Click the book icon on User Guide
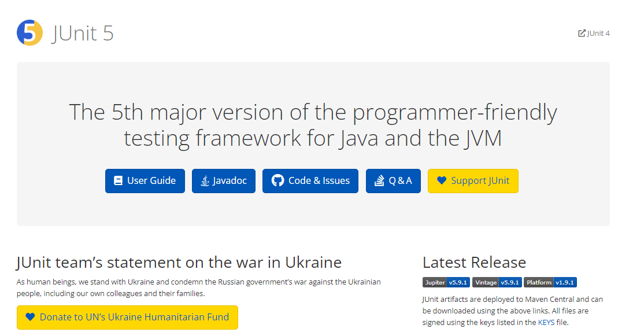 (x=118, y=181)
